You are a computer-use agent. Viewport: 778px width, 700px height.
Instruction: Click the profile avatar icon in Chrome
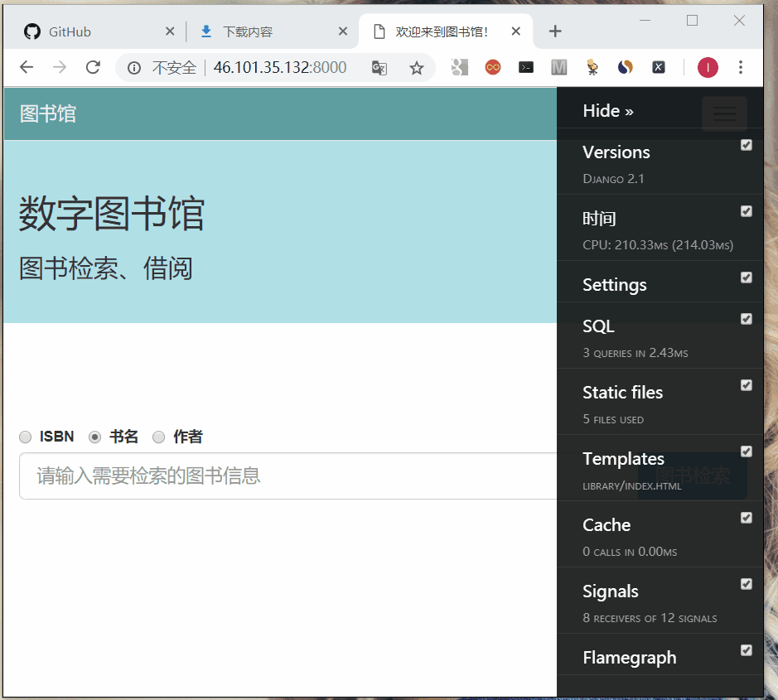click(x=707, y=67)
